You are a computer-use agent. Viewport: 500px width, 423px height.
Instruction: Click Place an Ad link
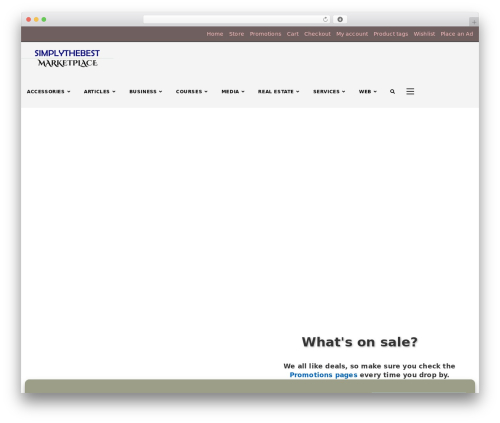coord(457,34)
